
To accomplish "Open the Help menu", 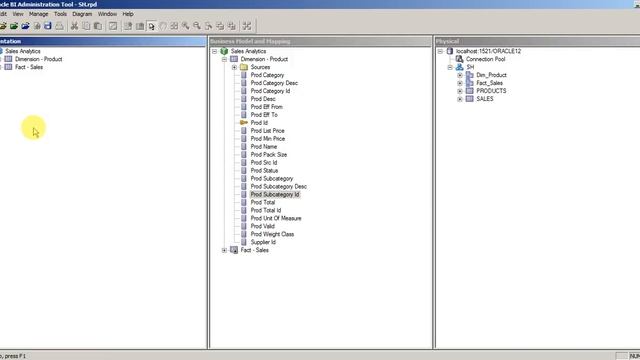I will [128, 14].
